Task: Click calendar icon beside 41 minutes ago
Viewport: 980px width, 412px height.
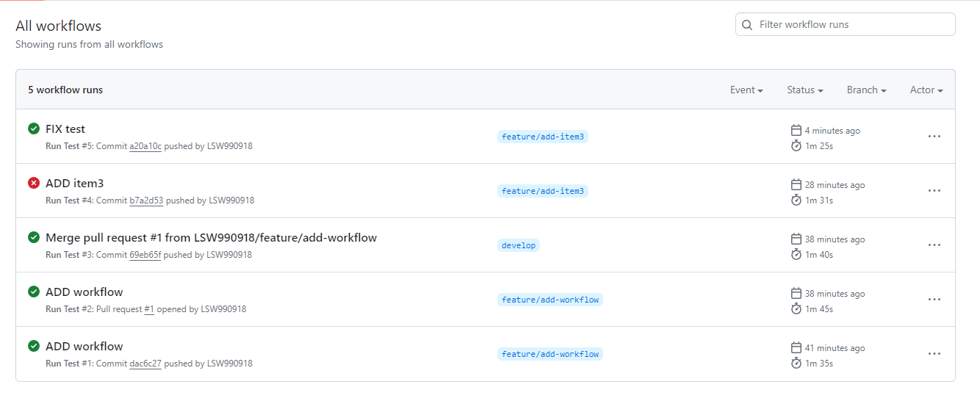Action: [x=796, y=347]
